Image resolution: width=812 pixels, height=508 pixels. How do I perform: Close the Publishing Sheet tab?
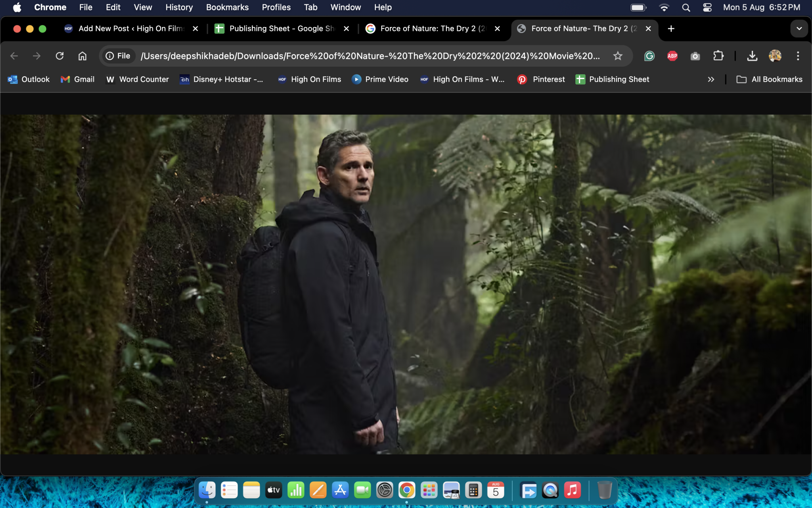[346, 29]
